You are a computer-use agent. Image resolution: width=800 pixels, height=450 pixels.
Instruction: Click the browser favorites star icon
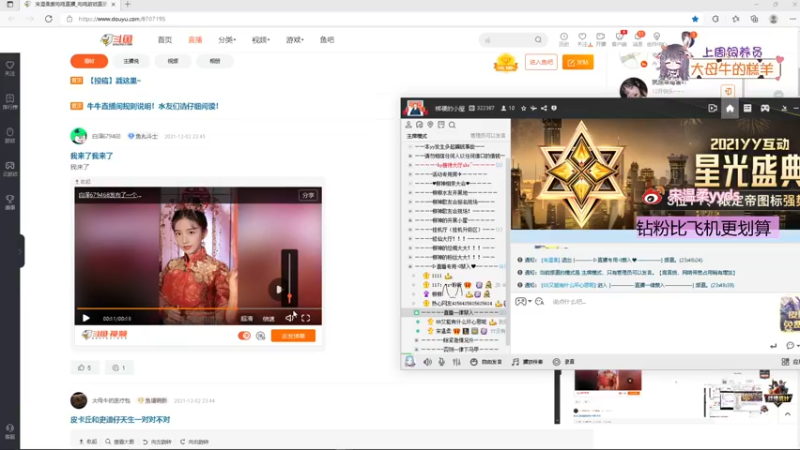(695, 19)
